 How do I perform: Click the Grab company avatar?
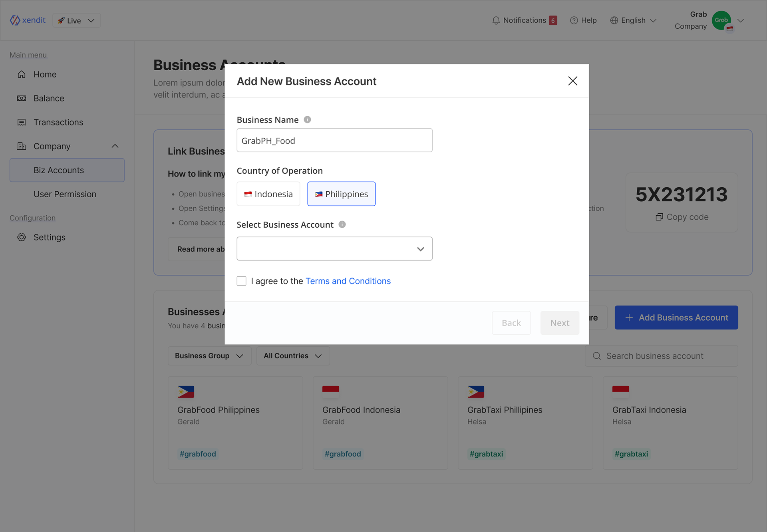tap(721, 20)
